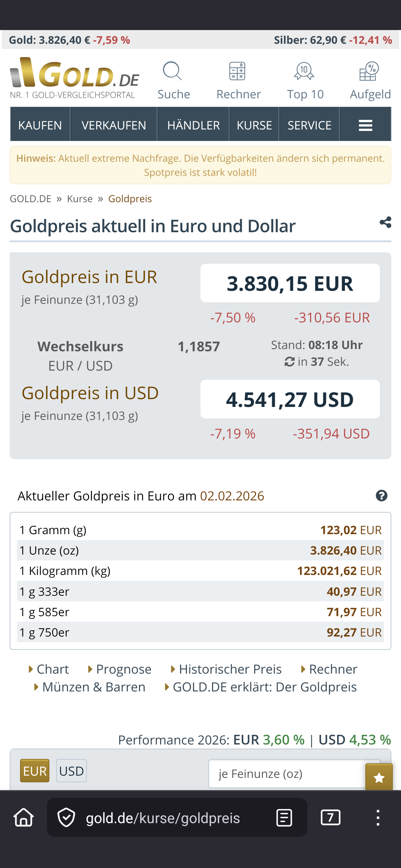The image size is (401, 868).
Task: Open the KURSE navigation menu
Action: 254,125
